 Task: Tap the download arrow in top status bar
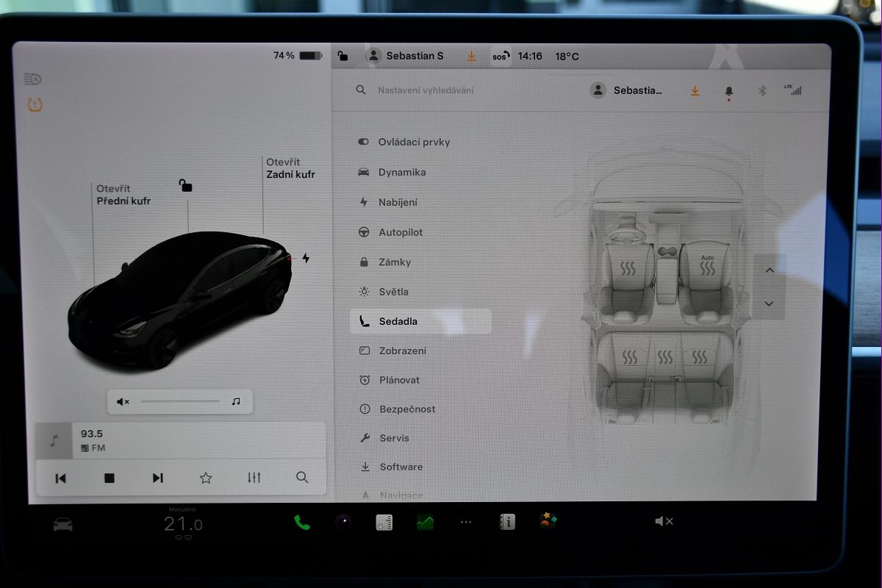tap(471, 56)
